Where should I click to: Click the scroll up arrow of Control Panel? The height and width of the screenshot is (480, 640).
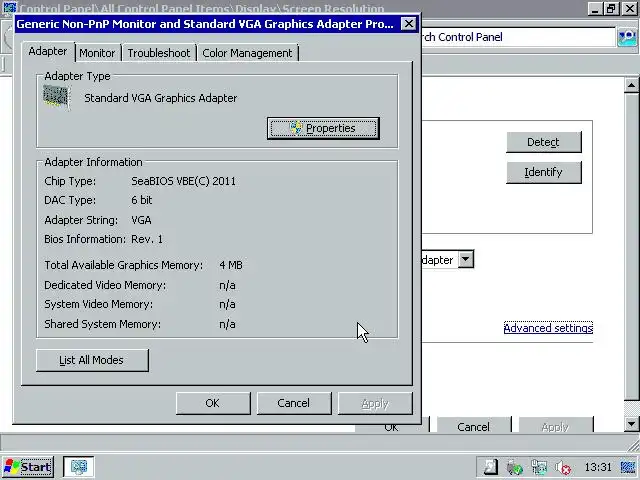click(x=631, y=85)
